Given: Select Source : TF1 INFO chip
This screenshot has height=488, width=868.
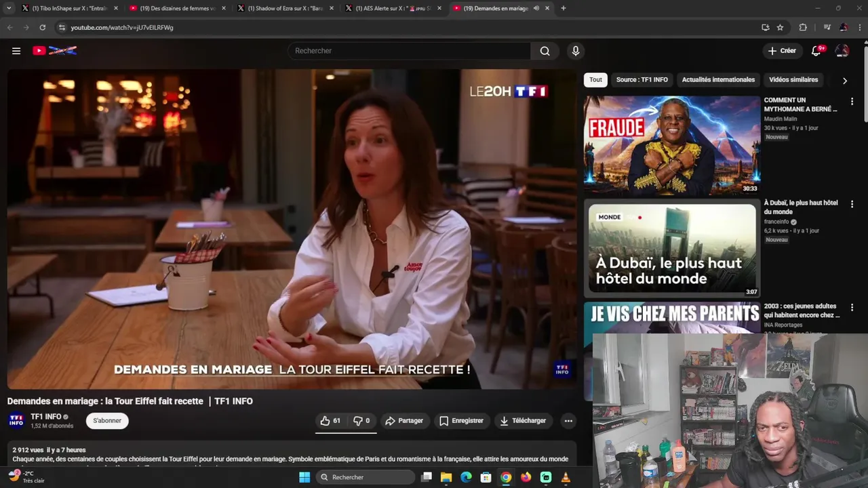Looking at the screenshot, I should (x=642, y=80).
